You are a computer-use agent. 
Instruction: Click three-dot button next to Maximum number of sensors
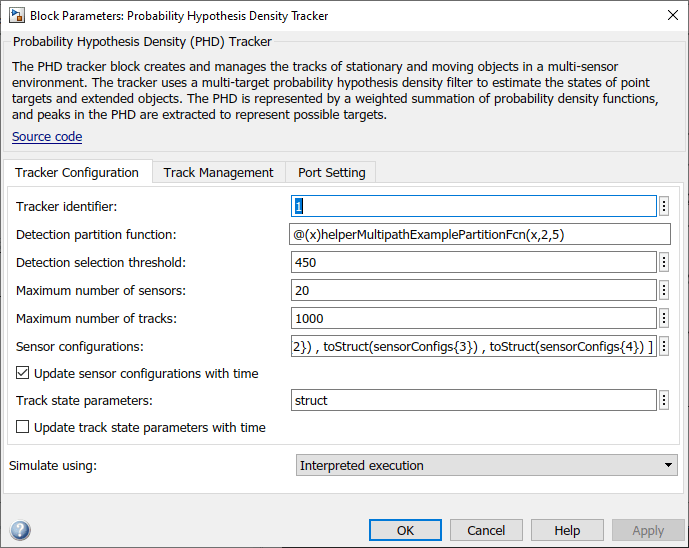(664, 290)
